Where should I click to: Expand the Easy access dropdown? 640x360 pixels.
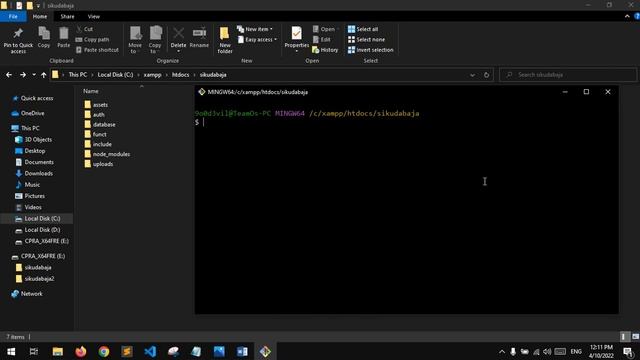coord(258,40)
